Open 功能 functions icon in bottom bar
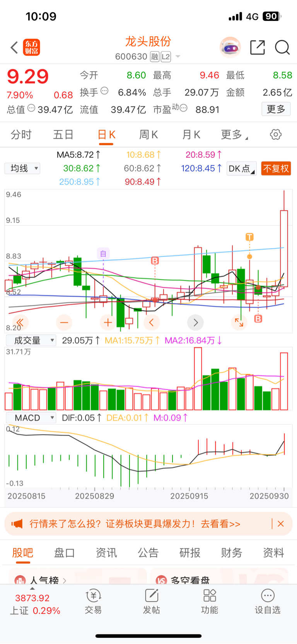 [210, 601]
